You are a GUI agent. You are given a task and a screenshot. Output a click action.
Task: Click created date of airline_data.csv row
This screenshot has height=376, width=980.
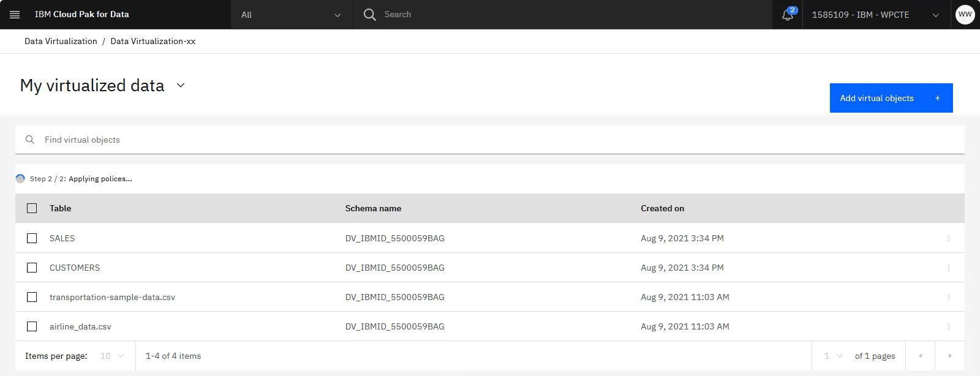(685, 326)
